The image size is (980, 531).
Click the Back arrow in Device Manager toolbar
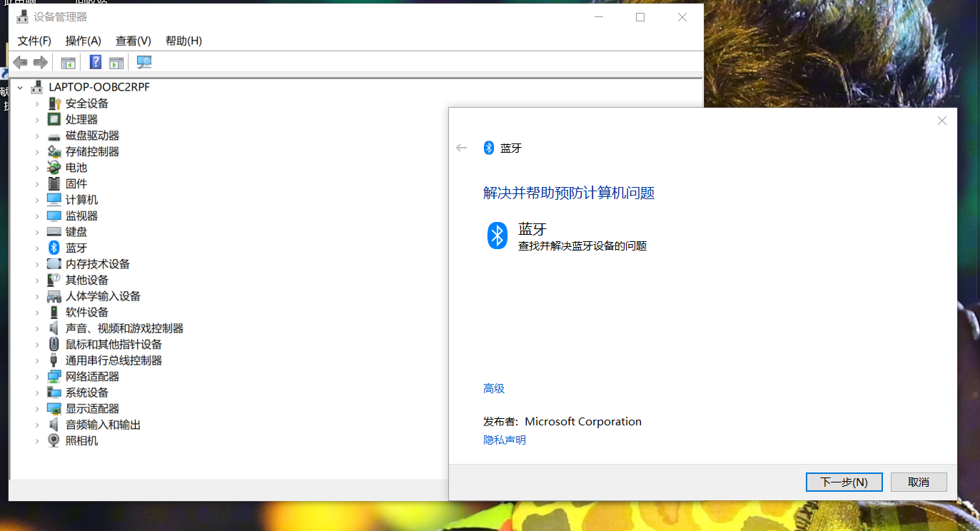tap(20, 63)
